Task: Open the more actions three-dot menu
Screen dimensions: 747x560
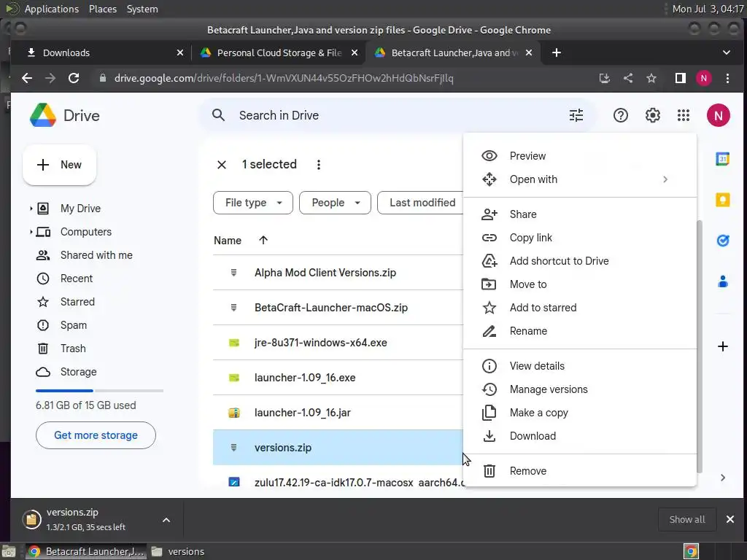Action: [319, 165]
